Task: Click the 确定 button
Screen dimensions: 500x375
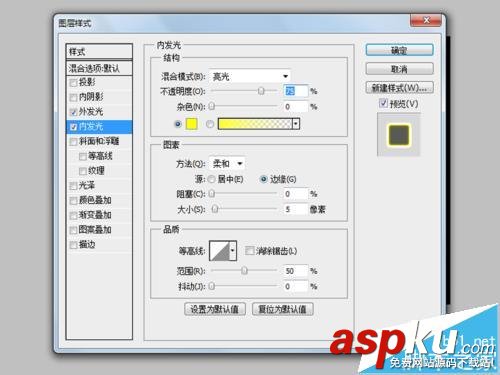Action: 399,50
